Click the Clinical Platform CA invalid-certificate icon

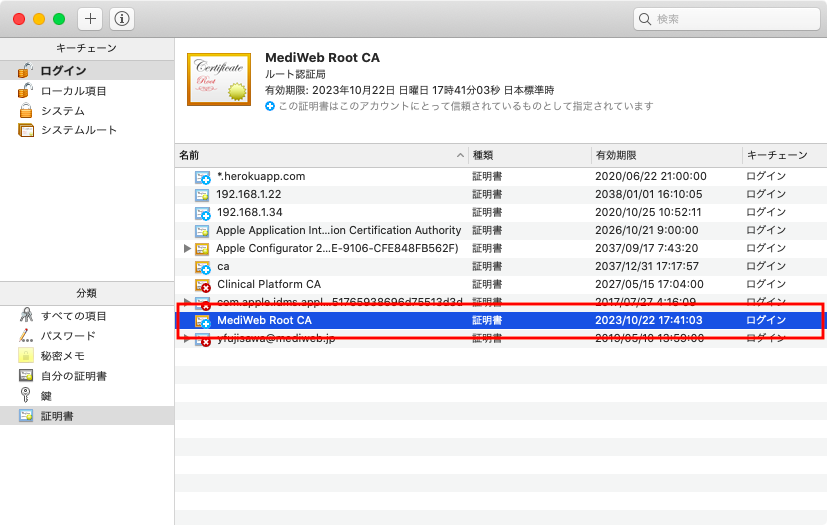[203, 285]
